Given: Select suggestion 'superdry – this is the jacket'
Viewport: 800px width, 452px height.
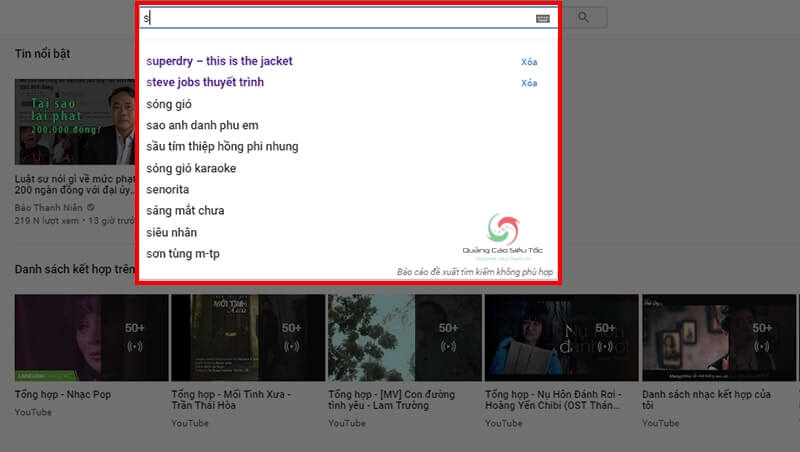Looking at the screenshot, I should [219, 61].
